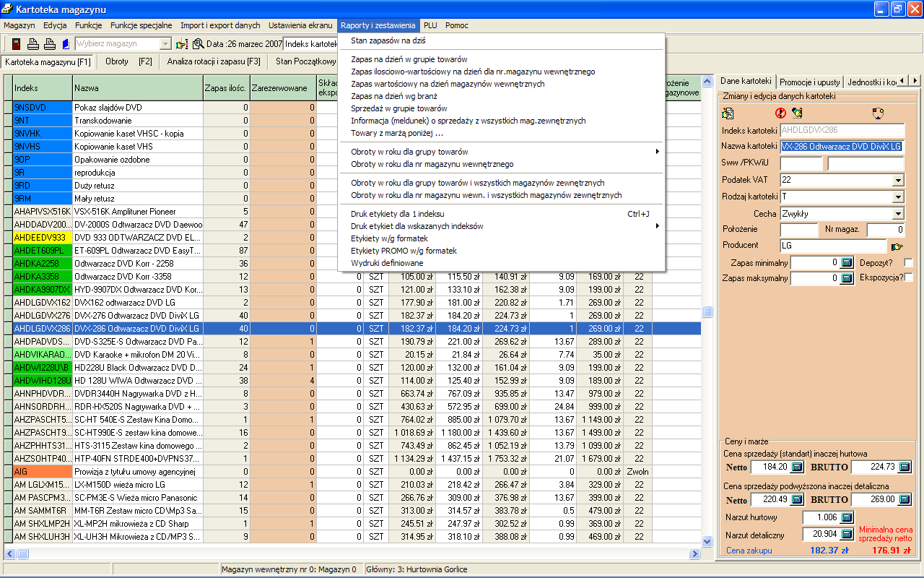Select Druk etykiety dla 1 indeksu
Viewport: 924px width, 578px height.
(x=502, y=214)
